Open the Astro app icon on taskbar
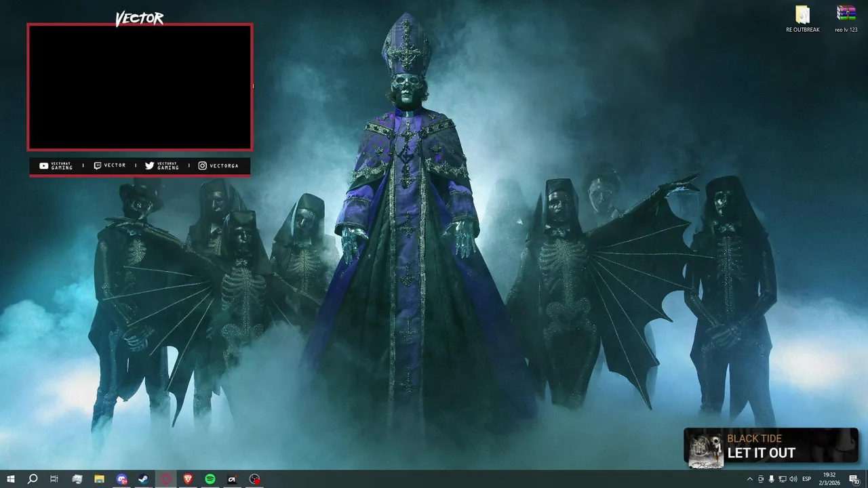The height and width of the screenshot is (488, 868). 232,479
